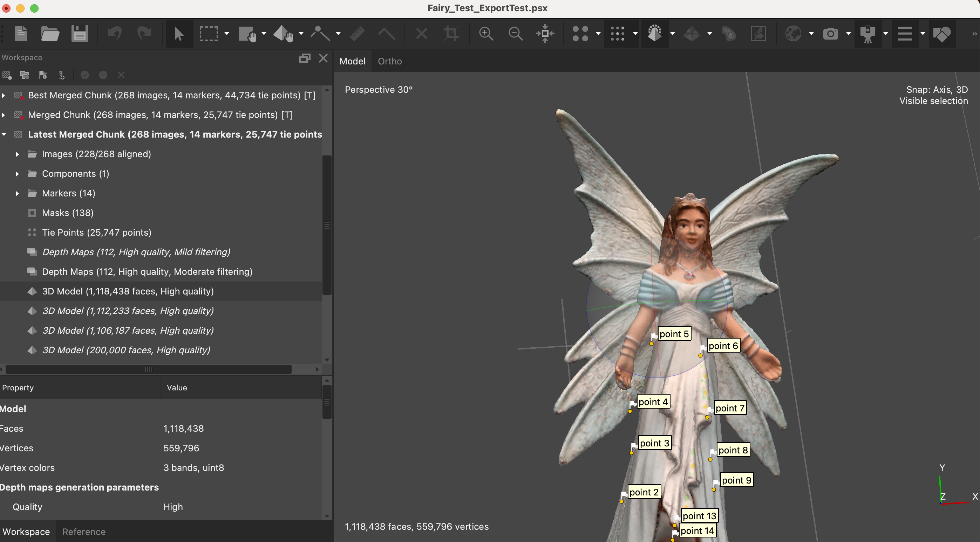
Task: Select the rectangle selection tool
Action: pos(209,34)
